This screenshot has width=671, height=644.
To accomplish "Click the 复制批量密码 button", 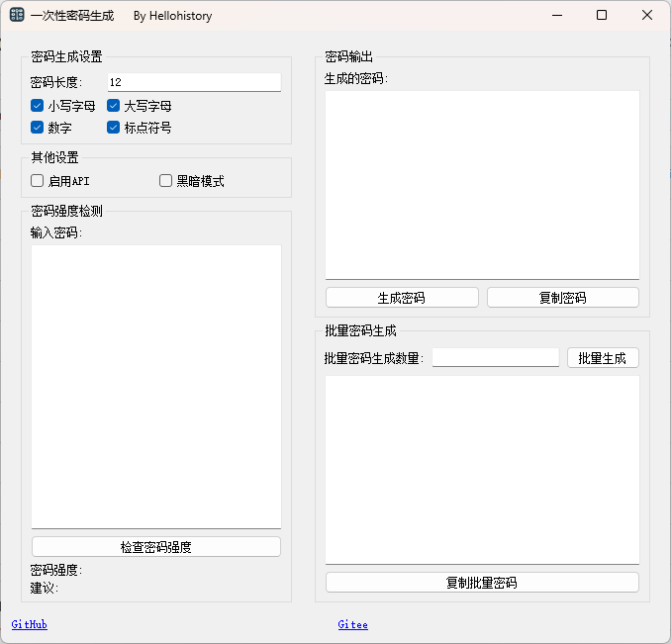I will [x=482, y=583].
